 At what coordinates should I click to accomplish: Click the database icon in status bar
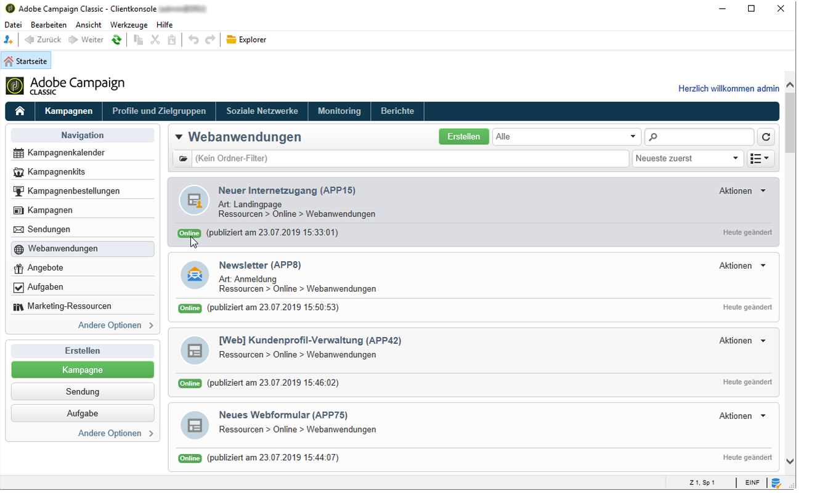776,483
